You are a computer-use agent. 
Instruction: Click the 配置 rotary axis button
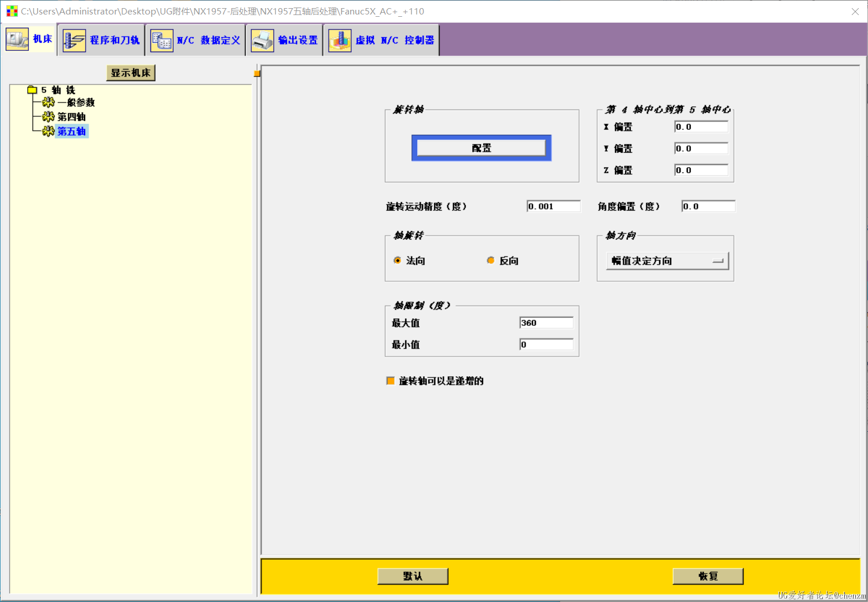481,148
